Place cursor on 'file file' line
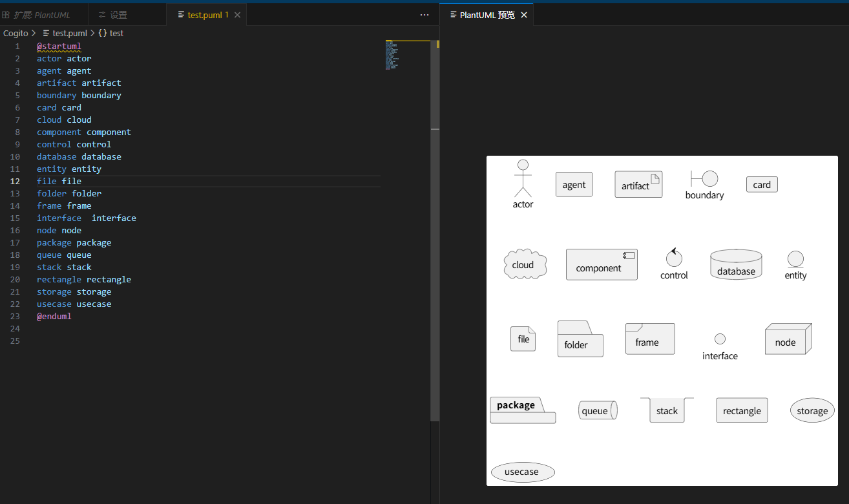This screenshot has width=849, height=504. (x=59, y=181)
